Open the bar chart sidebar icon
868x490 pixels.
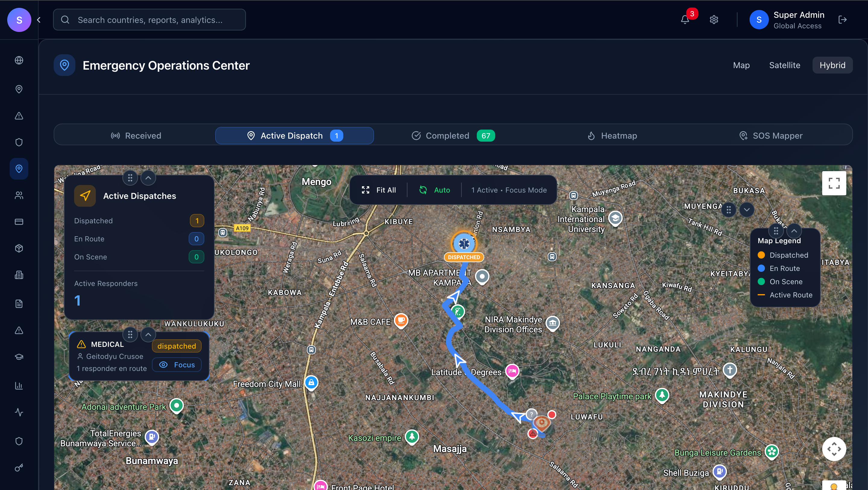point(19,385)
